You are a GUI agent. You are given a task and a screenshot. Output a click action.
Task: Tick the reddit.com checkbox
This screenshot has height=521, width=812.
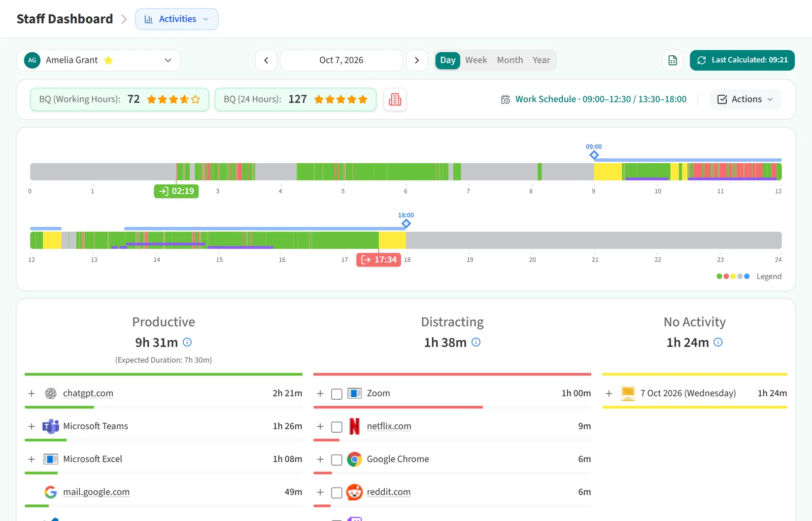(336, 493)
